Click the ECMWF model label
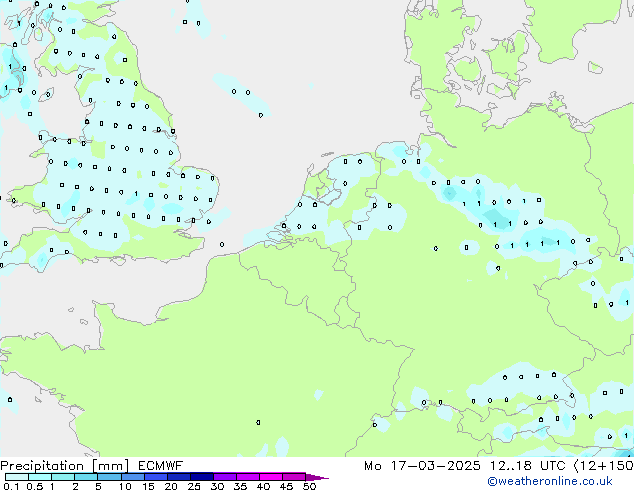The image size is (634, 490). (x=161, y=465)
